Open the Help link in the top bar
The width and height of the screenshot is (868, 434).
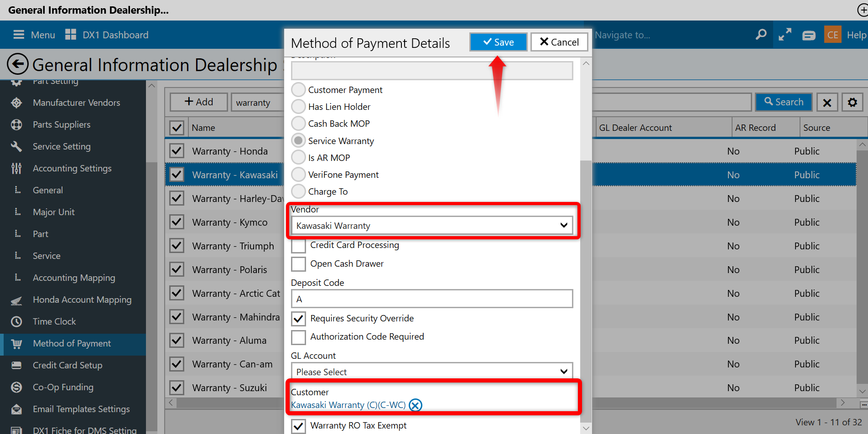(856, 35)
